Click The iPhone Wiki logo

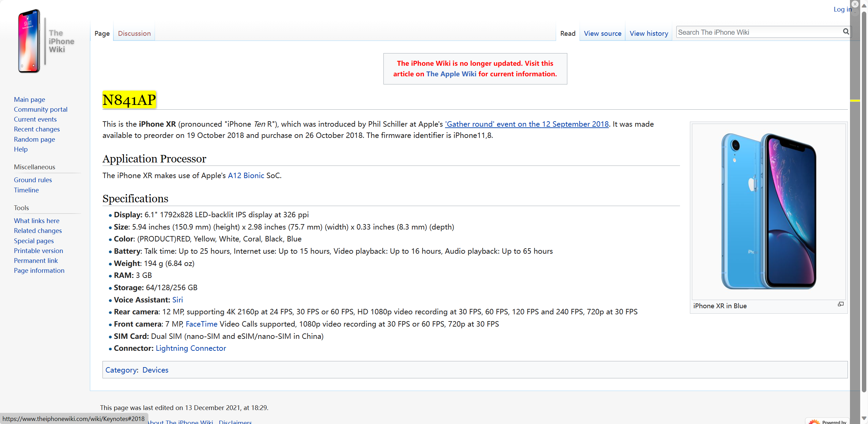tap(46, 41)
